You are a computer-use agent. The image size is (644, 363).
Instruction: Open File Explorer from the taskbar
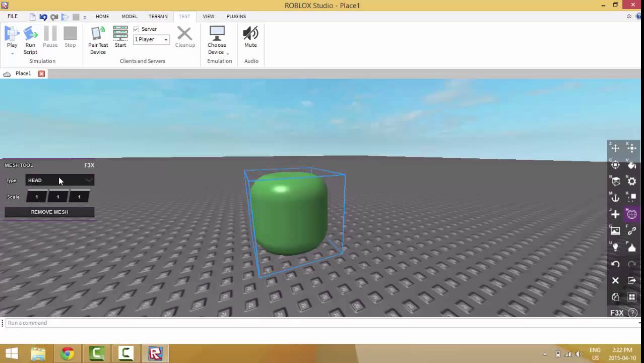pos(38,354)
